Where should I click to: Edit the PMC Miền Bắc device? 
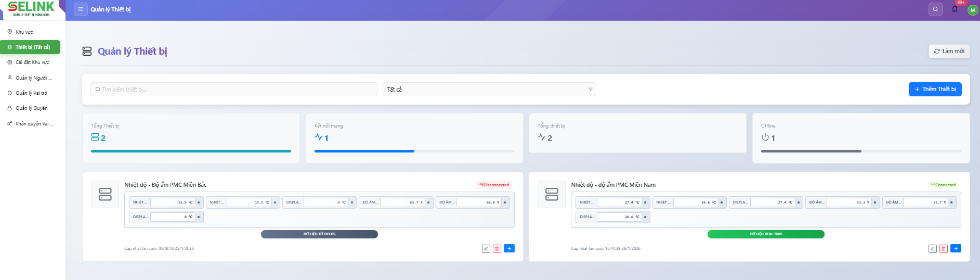coord(486,249)
